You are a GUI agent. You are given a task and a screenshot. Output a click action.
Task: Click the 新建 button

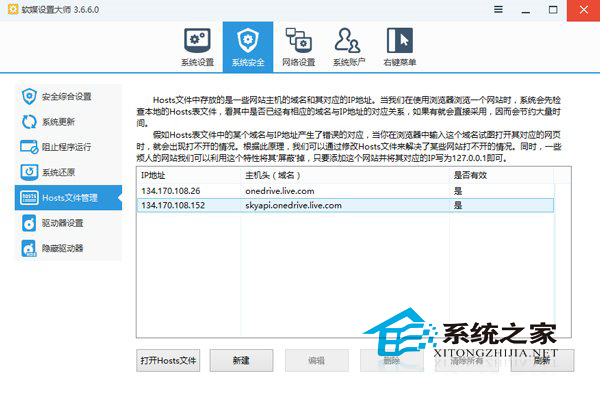[241, 360]
